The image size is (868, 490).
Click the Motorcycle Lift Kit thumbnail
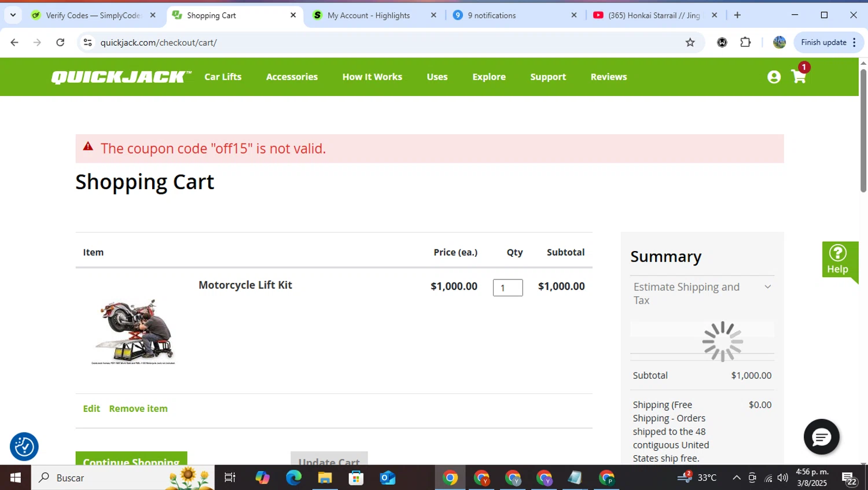(x=134, y=331)
